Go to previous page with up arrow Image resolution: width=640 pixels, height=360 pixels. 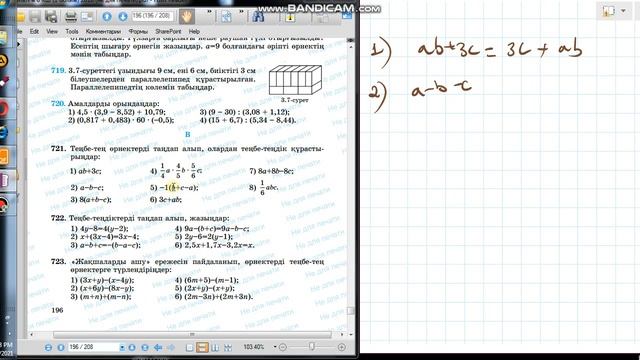[x=107, y=17]
